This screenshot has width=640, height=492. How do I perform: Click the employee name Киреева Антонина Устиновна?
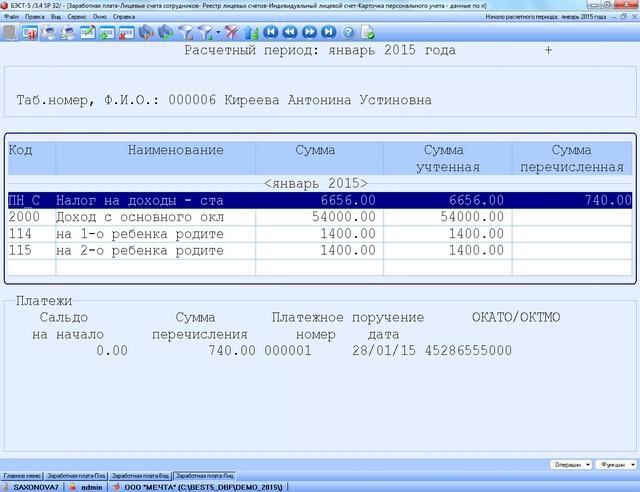click(328, 100)
